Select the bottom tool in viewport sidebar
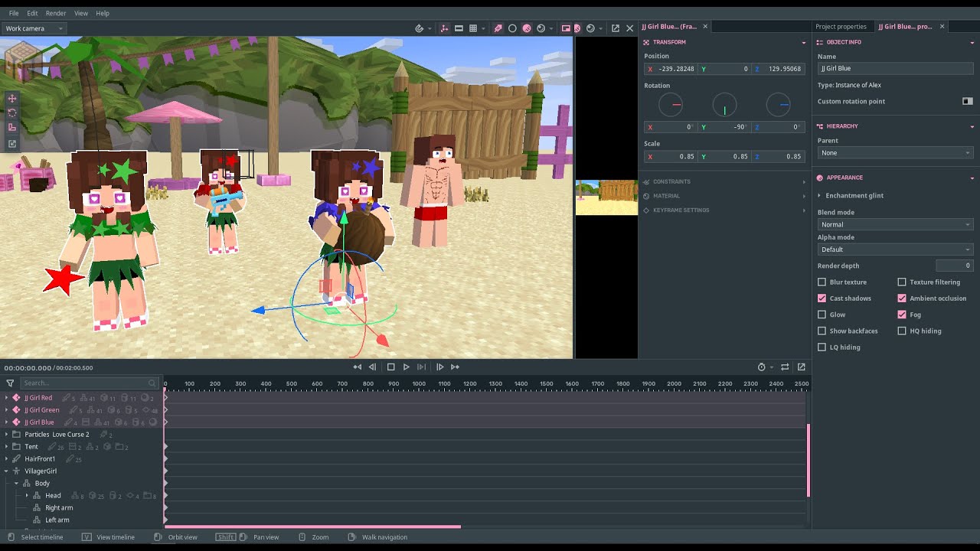The height and width of the screenshot is (551, 980). coord(12,144)
